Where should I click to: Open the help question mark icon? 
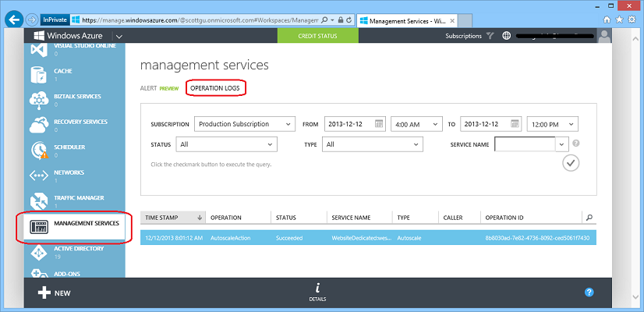coord(589,292)
